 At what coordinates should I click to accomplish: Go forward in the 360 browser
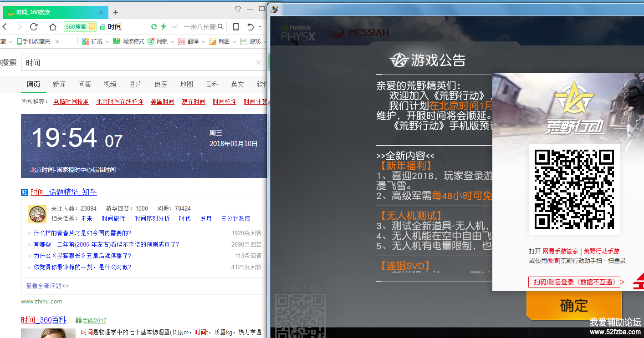tap(19, 27)
